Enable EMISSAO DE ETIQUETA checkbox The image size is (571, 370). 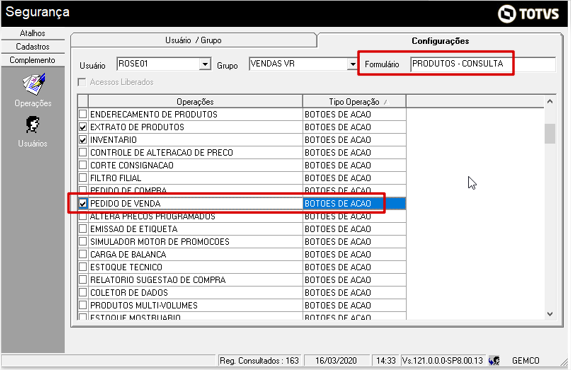(x=83, y=229)
